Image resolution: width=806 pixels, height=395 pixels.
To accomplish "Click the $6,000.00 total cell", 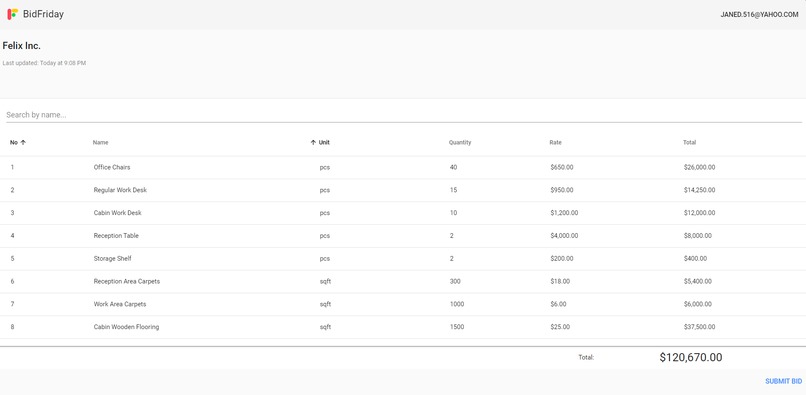I will [x=698, y=304].
